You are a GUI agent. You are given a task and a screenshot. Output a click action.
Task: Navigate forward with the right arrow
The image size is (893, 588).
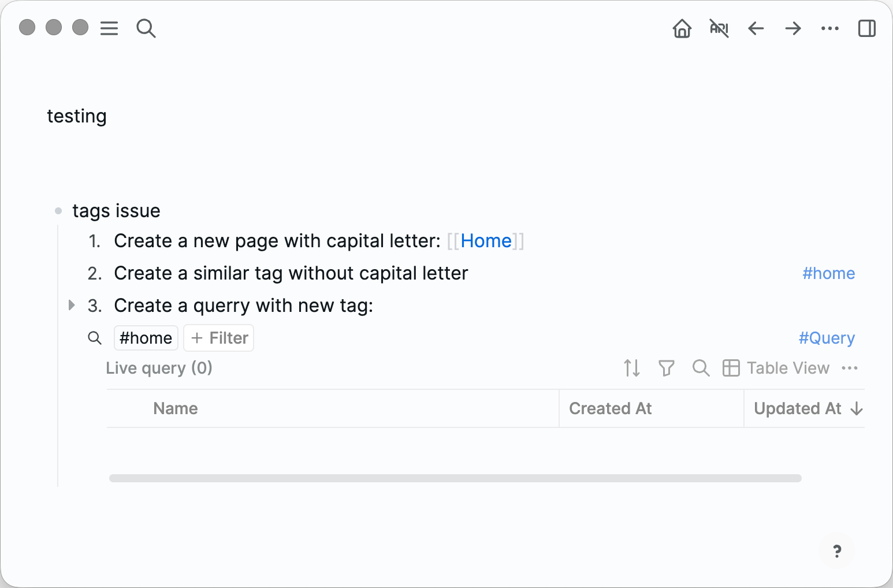(x=793, y=28)
